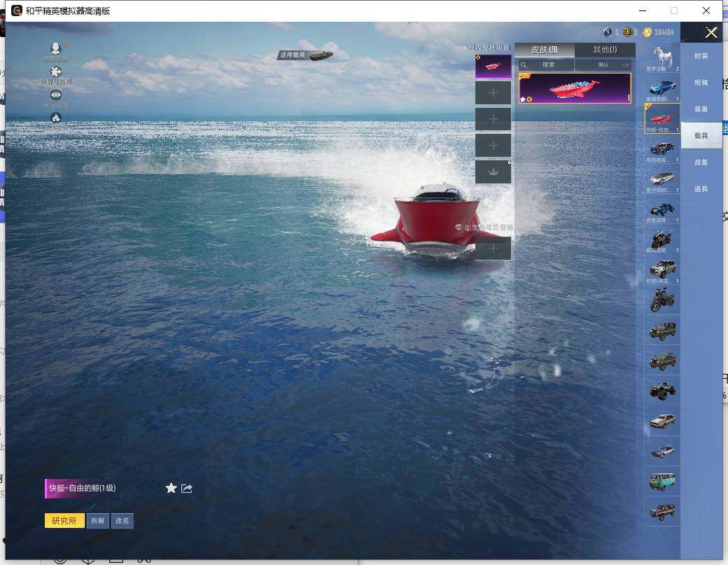Toggle the eye icon to hide UI
Viewport: 728px width, 565px height.
click(x=56, y=95)
